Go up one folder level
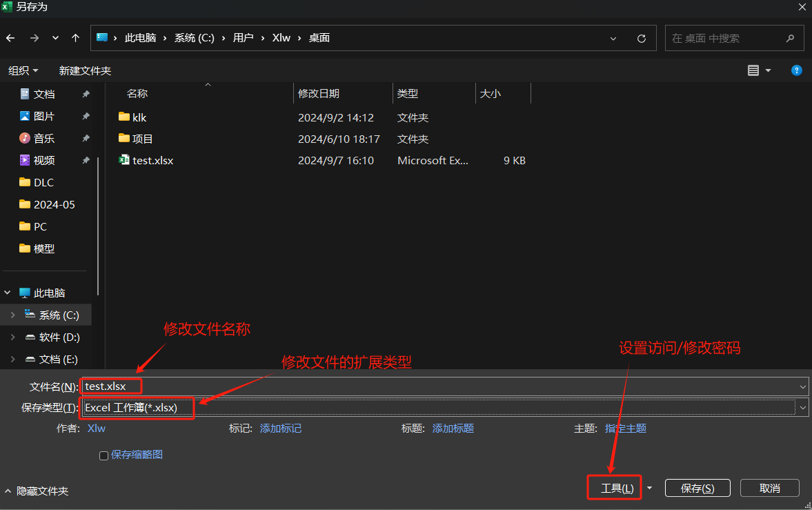This screenshot has width=812, height=510. pyautogui.click(x=76, y=38)
